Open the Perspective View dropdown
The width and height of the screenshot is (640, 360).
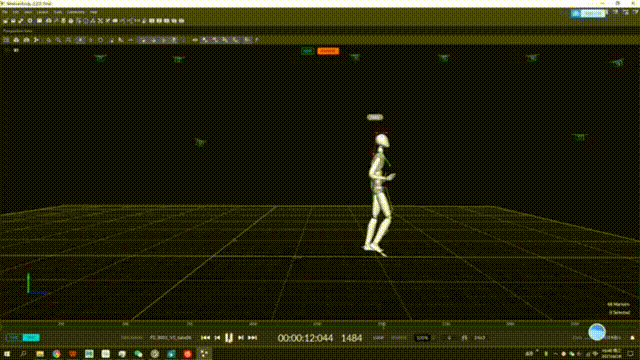click(x=18, y=31)
